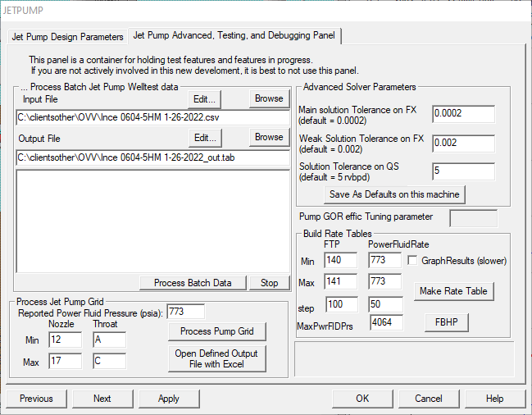Click Edit button for Input File
Image resolution: width=532 pixels, height=415 pixels.
click(205, 99)
